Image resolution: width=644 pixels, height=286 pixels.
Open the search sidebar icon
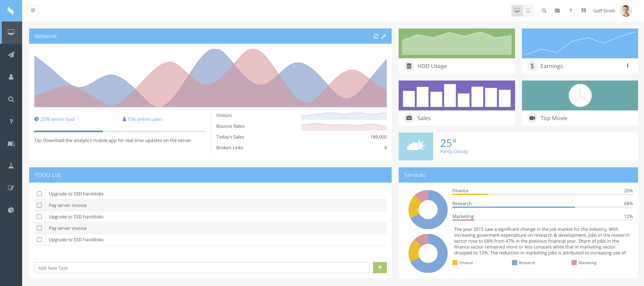(11, 99)
